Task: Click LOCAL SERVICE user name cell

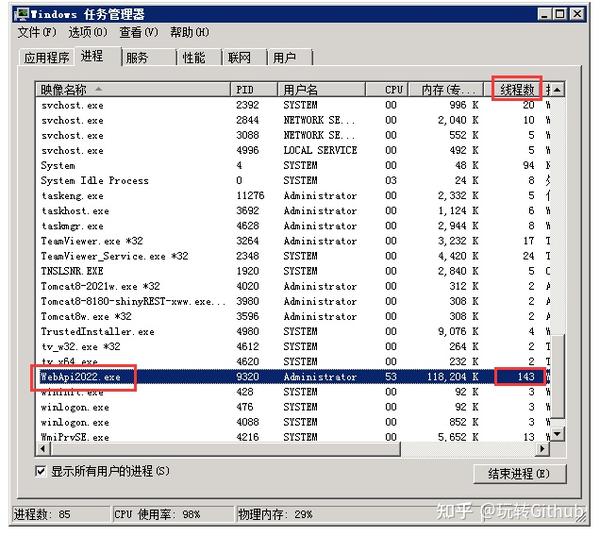Action: pyautogui.click(x=320, y=150)
